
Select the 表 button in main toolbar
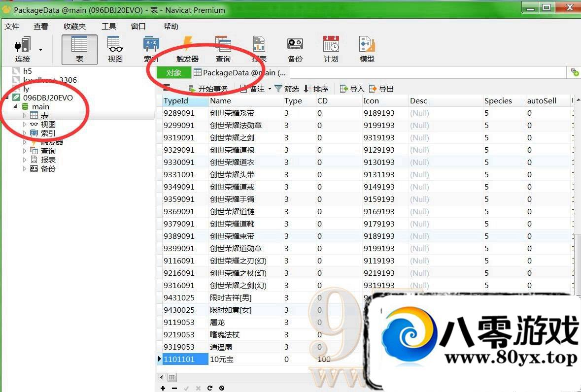pyautogui.click(x=79, y=50)
